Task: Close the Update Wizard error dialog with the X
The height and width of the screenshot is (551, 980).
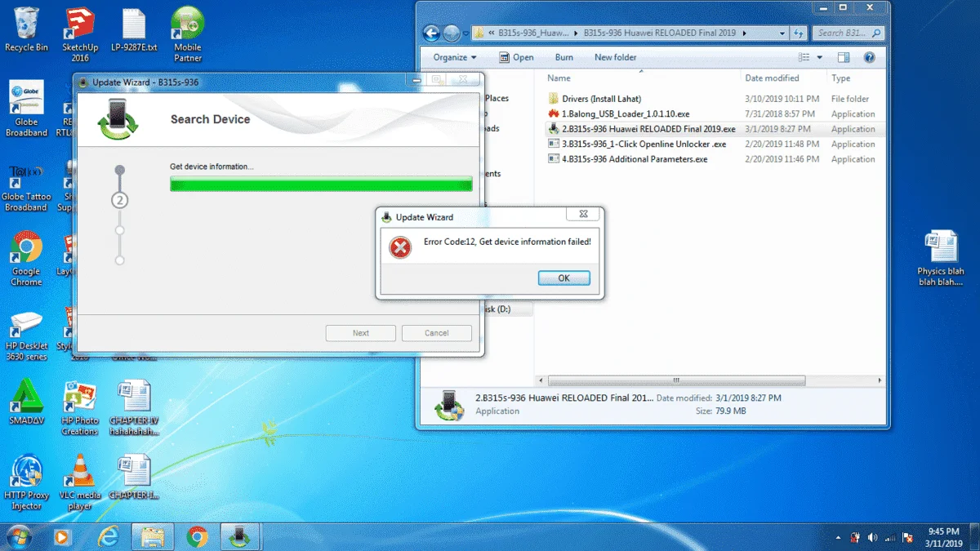Action: [582, 215]
